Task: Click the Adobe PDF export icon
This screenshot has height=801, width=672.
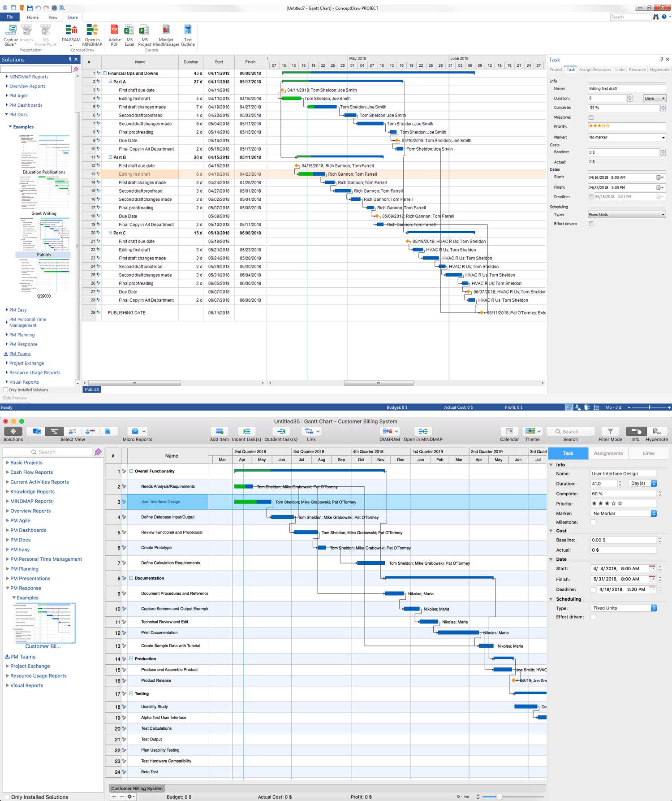Action: point(114,30)
